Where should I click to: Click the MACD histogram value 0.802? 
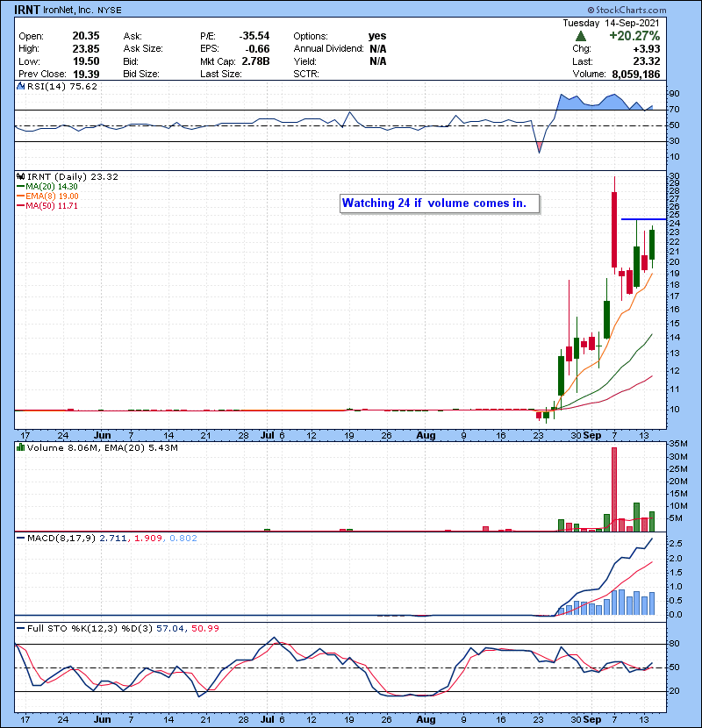click(183, 539)
